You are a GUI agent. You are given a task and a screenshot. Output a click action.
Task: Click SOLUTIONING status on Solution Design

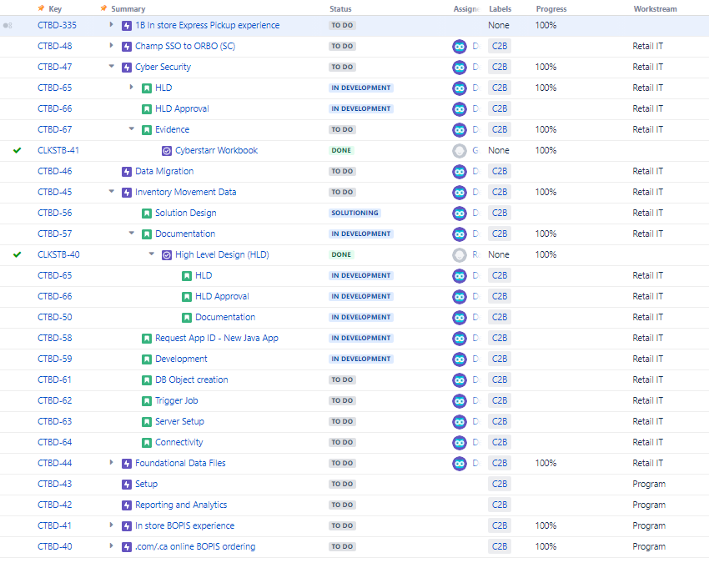click(355, 213)
